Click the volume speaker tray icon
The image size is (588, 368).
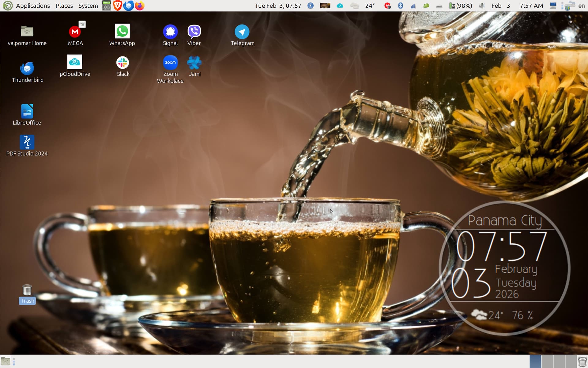click(x=481, y=6)
